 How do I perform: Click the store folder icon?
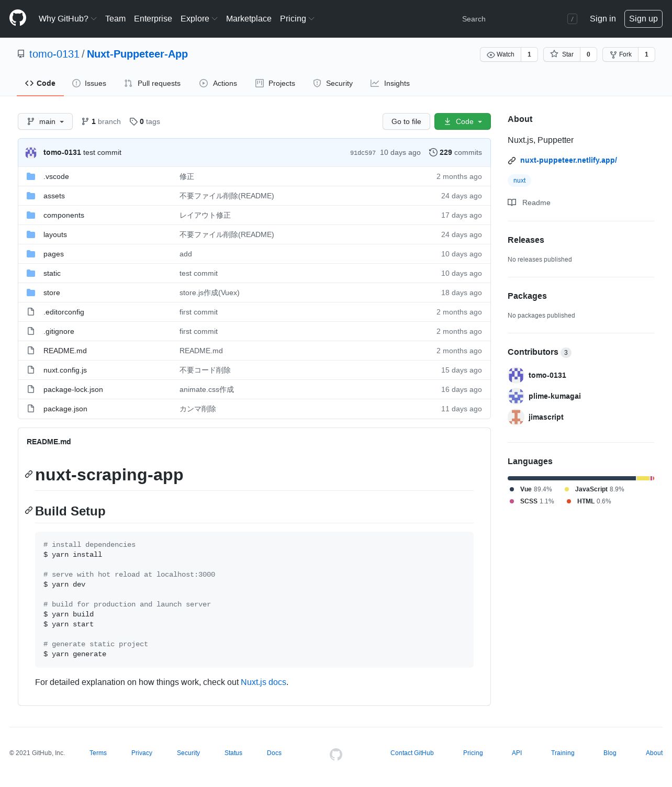31,293
